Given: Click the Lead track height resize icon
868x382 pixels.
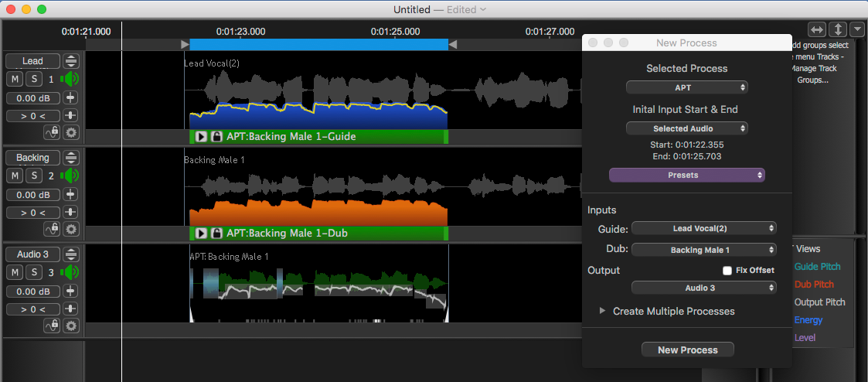Looking at the screenshot, I should (x=71, y=61).
